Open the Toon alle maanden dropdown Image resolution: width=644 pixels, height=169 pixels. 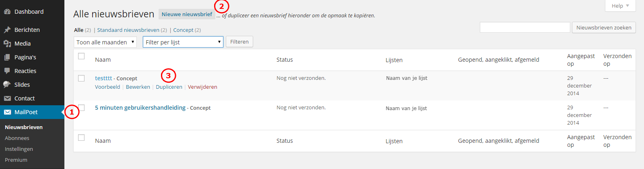[x=105, y=42]
